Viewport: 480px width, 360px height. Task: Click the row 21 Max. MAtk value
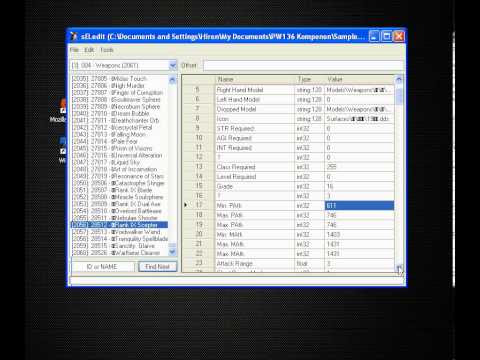click(359, 244)
